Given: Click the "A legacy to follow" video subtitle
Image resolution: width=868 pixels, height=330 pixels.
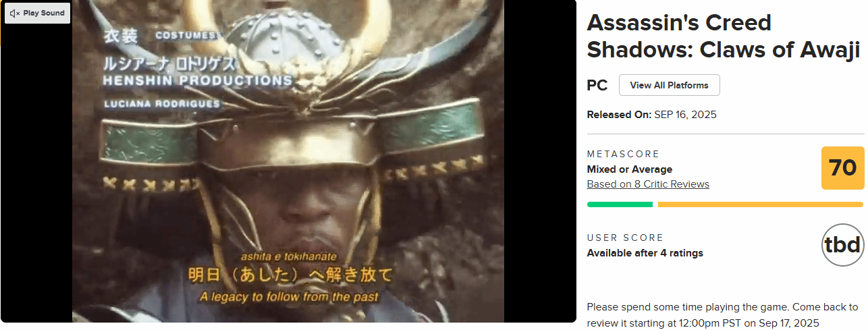Looking at the screenshot, I should pyautogui.click(x=290, y=296).
